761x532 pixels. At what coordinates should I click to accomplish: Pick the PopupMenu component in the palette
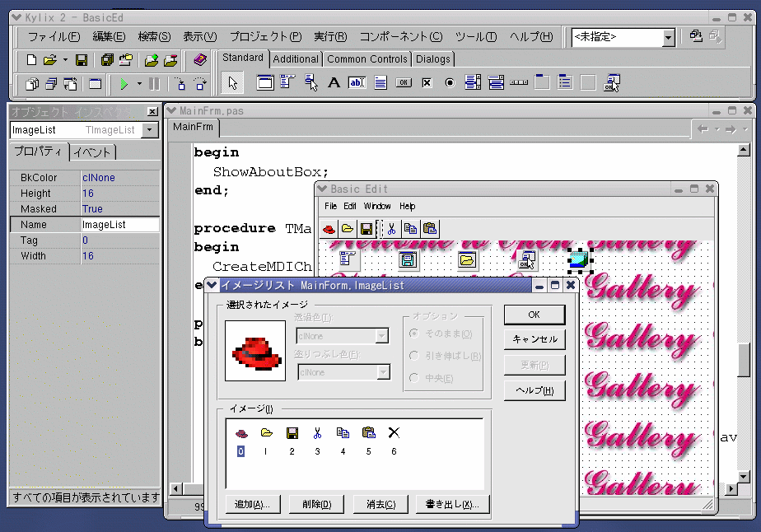[310, 82]
